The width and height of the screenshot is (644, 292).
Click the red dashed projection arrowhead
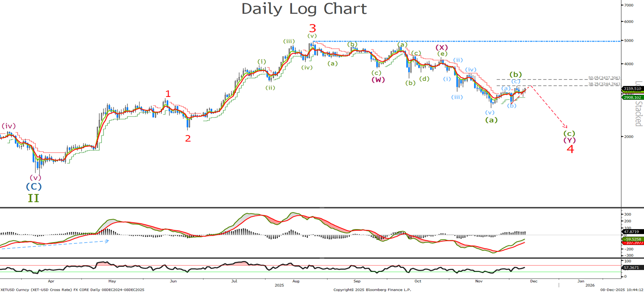point(566,126)
